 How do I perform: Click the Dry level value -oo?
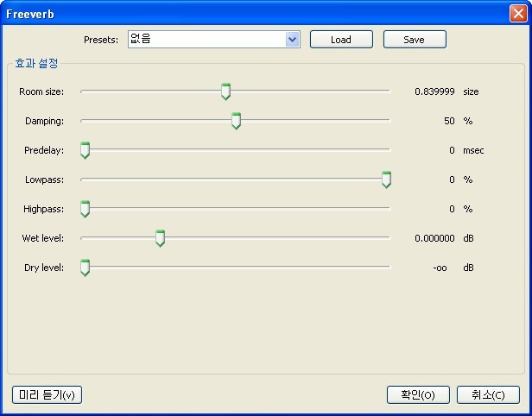[440, 268]
